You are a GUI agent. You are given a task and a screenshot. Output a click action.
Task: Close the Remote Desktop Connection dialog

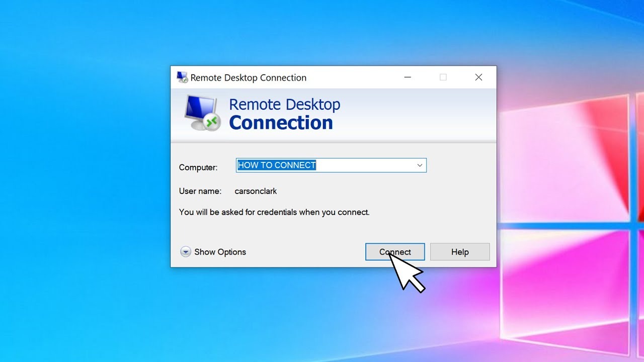478,77
